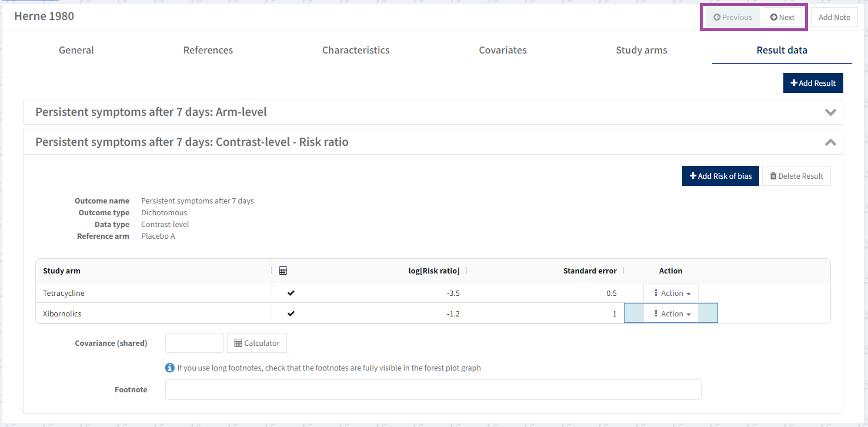868x427 pixels.
Task: Click the checkmark in the Tetracycline row
Action: point(291,293)
